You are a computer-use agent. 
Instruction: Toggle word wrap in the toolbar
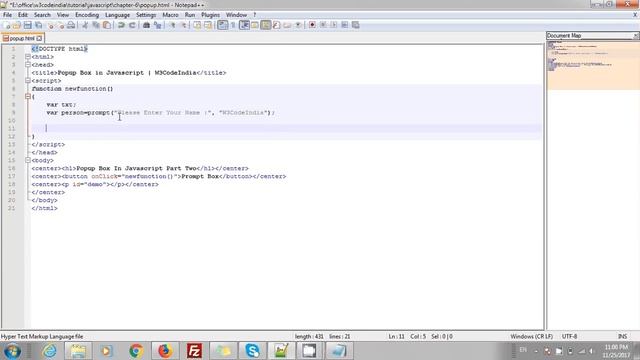tap(222, 25)
